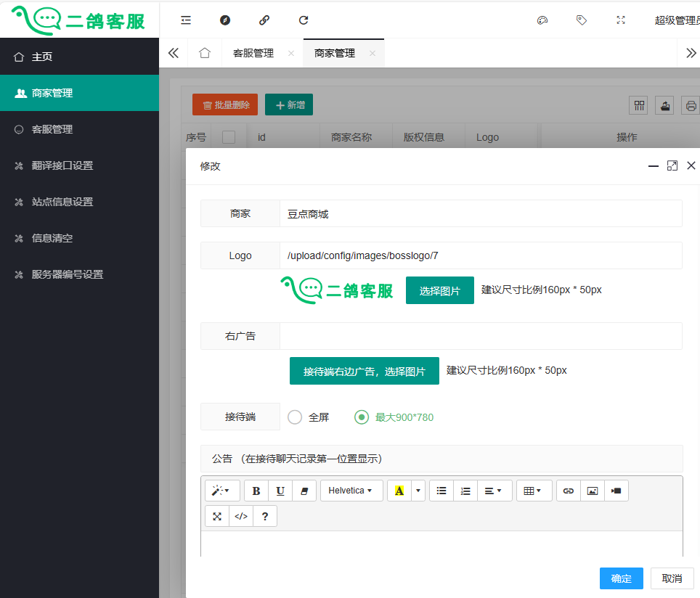Toggle code view in the editor
This screenshot has width=700, height=598.
coord(241,516)
